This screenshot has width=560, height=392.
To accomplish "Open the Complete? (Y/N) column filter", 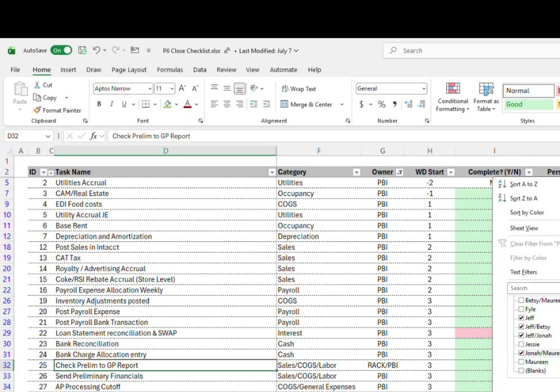I will click(529, 172).
